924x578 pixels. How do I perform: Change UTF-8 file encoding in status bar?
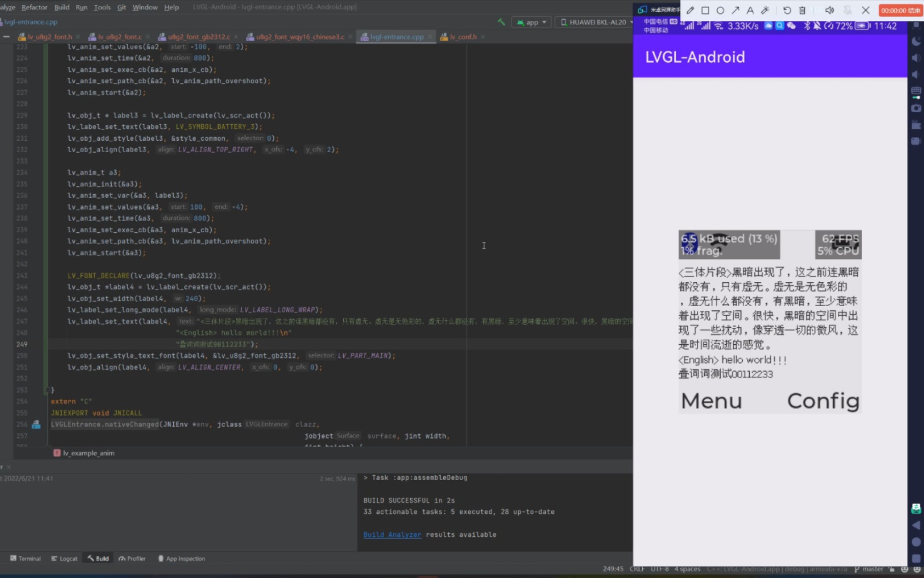point(659,569)
